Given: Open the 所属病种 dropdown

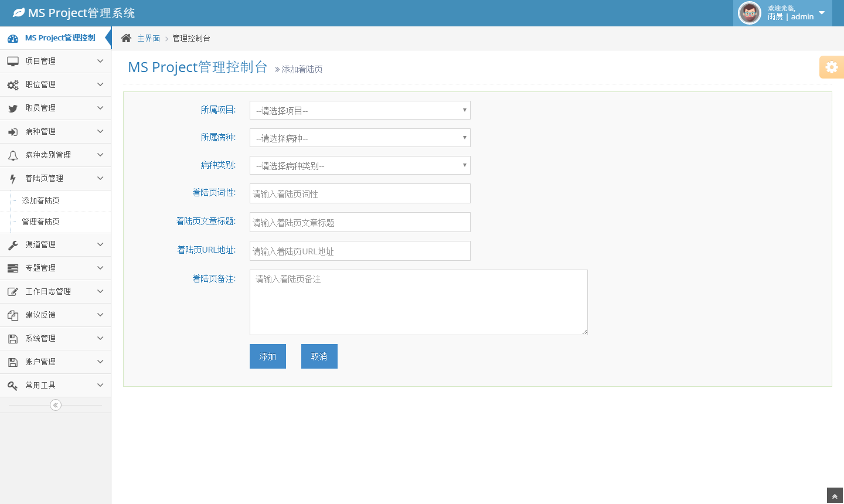Looking at the screenshot, I should 360,138.
